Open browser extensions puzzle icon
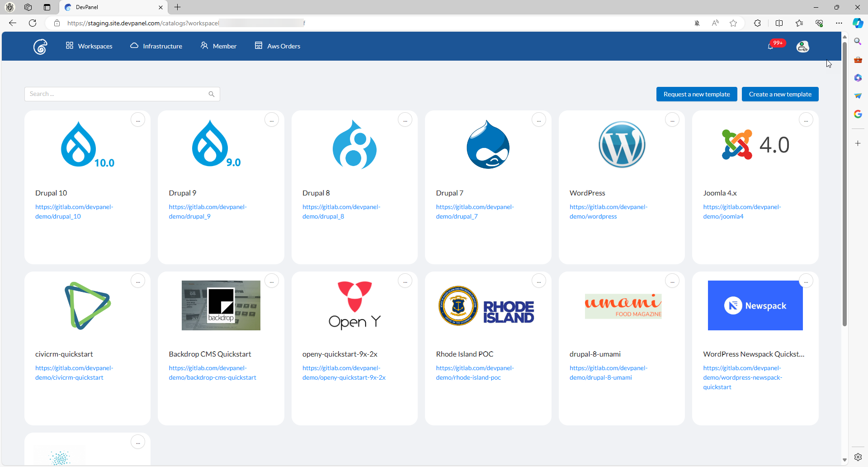Screen dimensions: 868x467 pos(758,23)
